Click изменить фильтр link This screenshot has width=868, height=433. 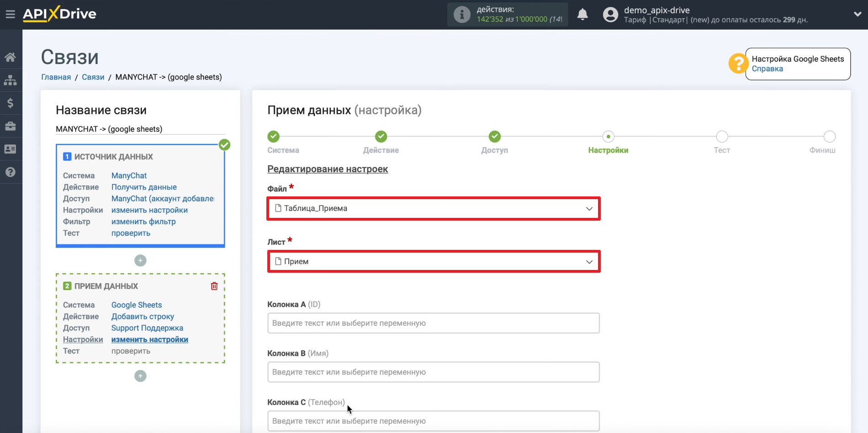143,221
